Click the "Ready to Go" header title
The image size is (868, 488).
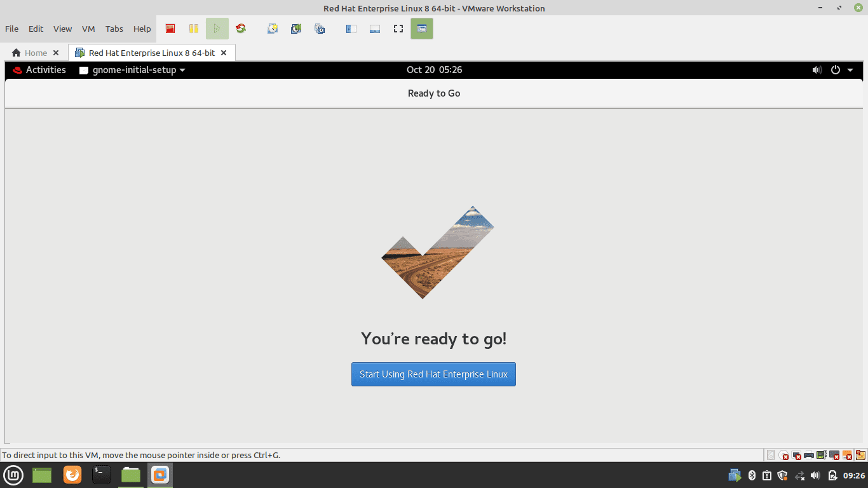pos(434,93)
